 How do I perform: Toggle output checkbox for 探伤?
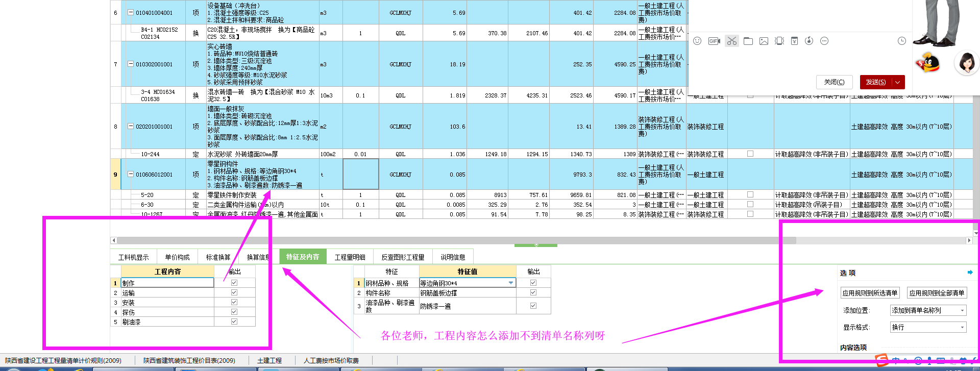tap(234, 312)
